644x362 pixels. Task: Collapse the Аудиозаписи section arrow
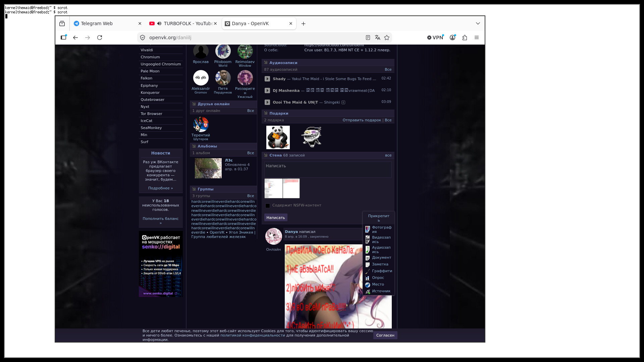tap(266, 62)
